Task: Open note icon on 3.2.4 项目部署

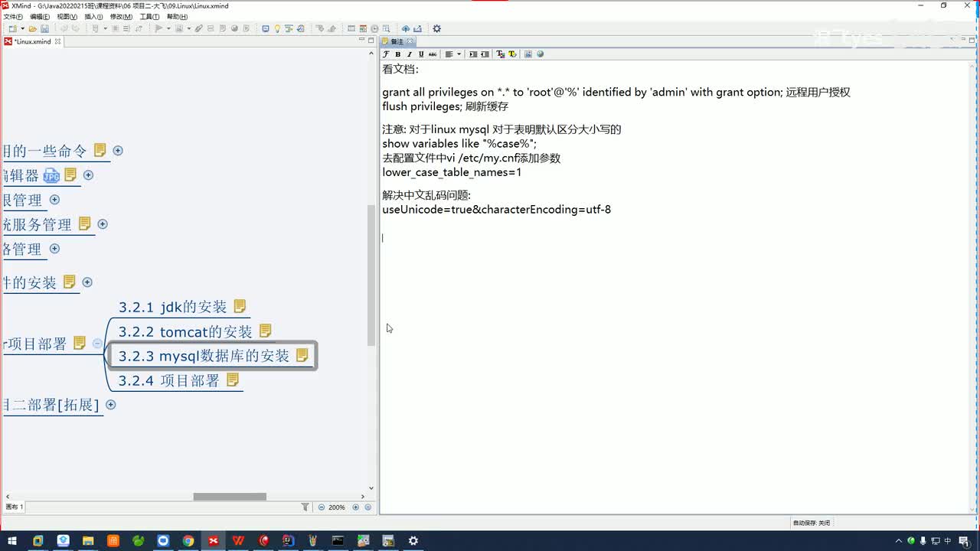Action: pyautogui.click(x=233, y=380)
